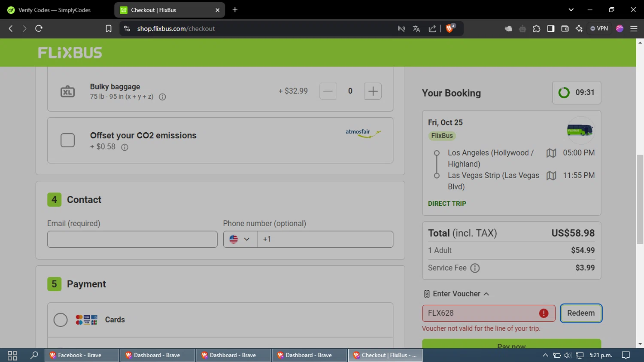Viewport: 644px width, 362px height.
Task: Click the FlixBus logo in header
Action: click(70, 53)
